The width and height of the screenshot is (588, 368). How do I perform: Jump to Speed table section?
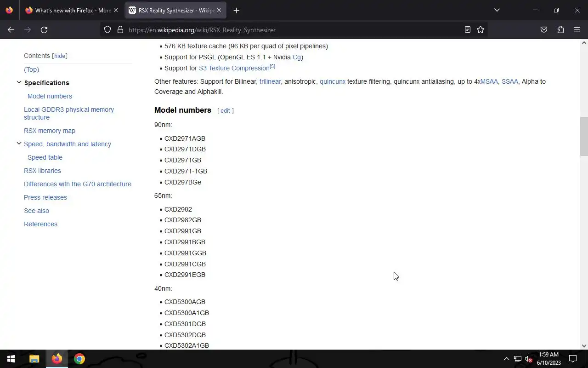pyautogui.click(x=45, y=157)
